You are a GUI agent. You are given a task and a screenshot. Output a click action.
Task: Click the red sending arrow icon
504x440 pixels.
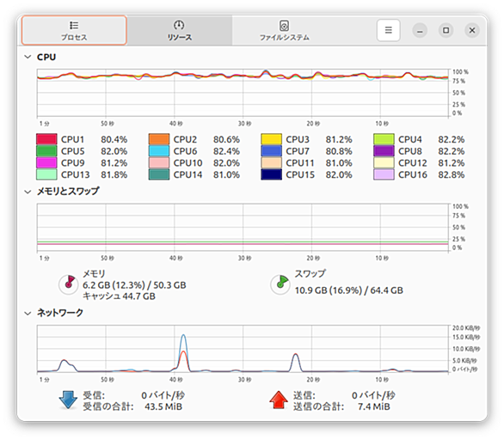pyautogui.click(x=279, y=400)
